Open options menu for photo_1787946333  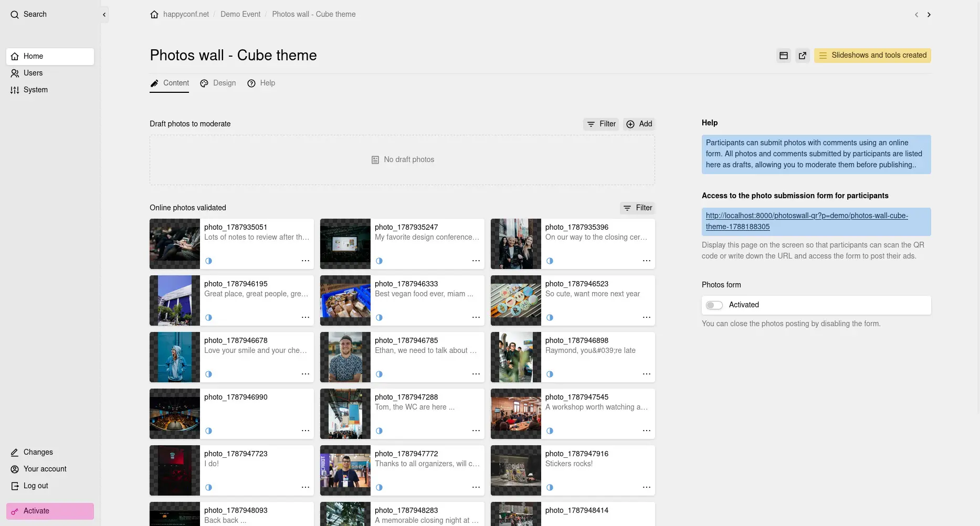pyautogui.click(x=476, y=318)
